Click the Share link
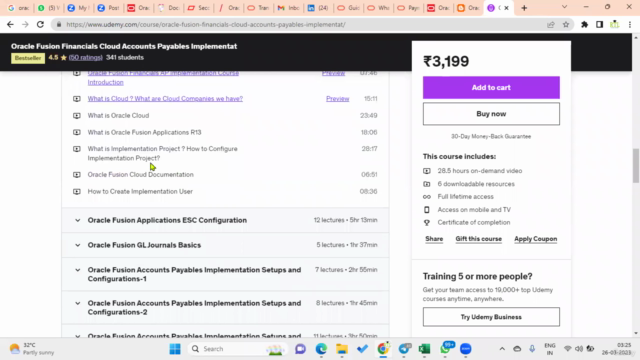 (434, 239)
